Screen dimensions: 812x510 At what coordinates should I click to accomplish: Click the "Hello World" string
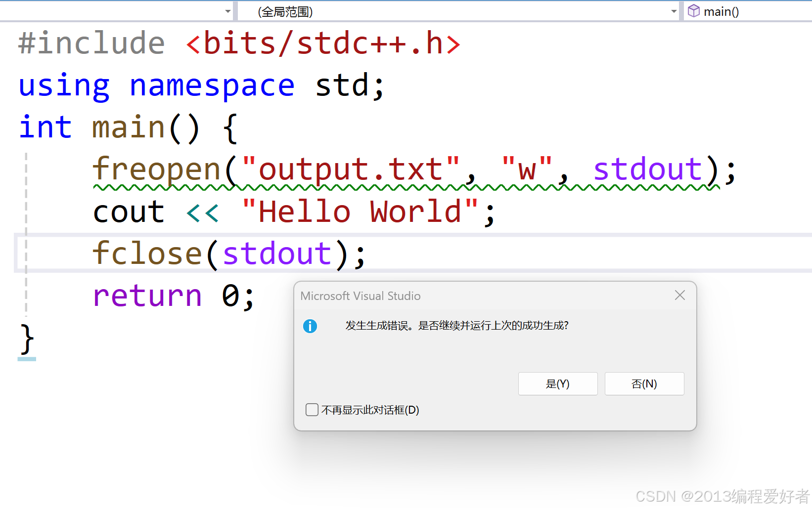(360, 212)
